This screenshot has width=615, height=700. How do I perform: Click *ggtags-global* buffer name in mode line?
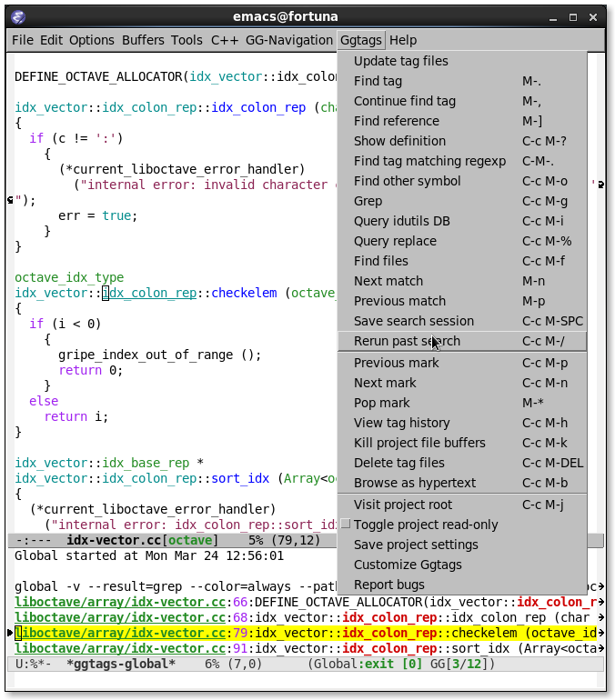click(121, 665)
